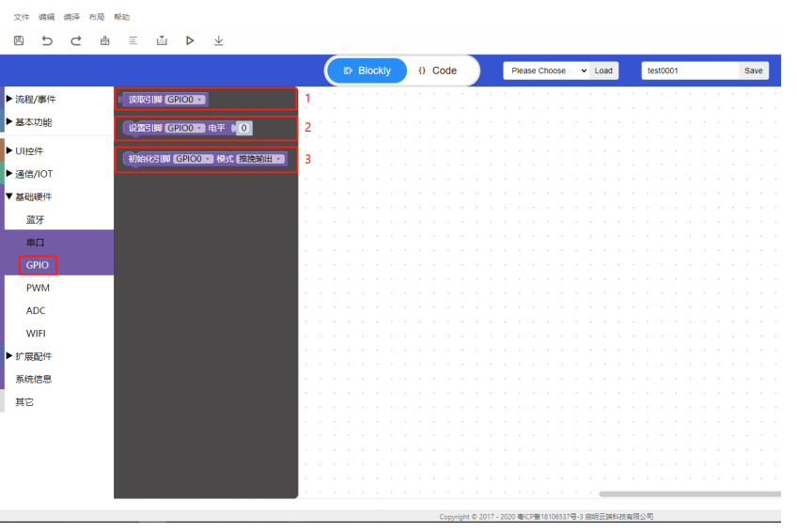Click the test0001 name field
Viewport: 797px width, 532px height.
(x=690, y=70)
